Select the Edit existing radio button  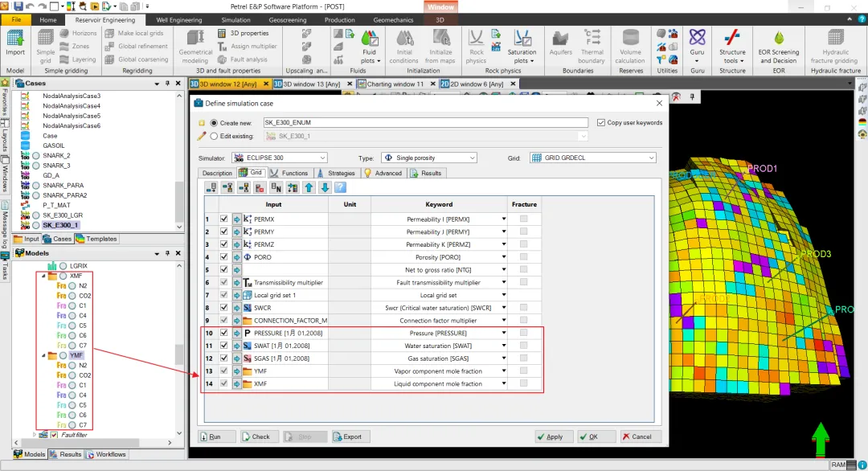click(214, 136)
